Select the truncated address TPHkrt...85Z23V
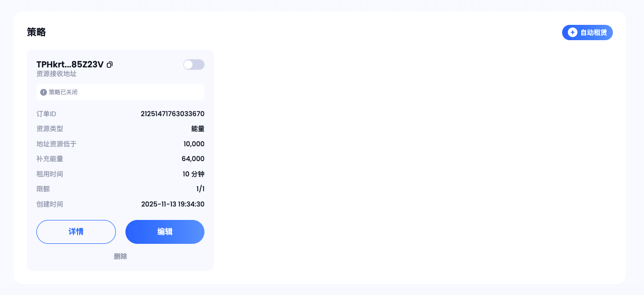The image size is (644, 295). pyautogui.click(x=70, y=65)
